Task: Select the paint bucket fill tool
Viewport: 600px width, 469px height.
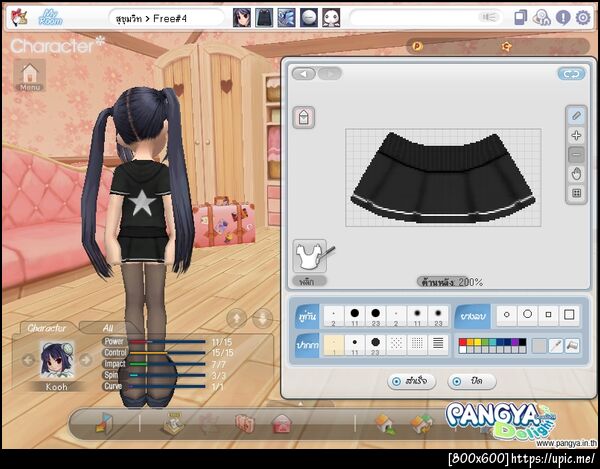Action: pyautogui.click(x=572, y=346)
